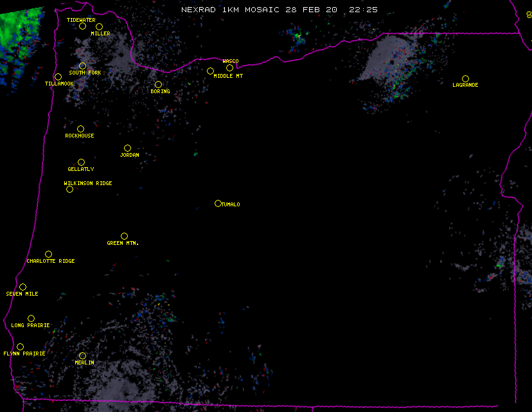532x412 pixels.
Task: Select the Middle Mt station circle
Action: pyautogui.click(x=210, y=71)
